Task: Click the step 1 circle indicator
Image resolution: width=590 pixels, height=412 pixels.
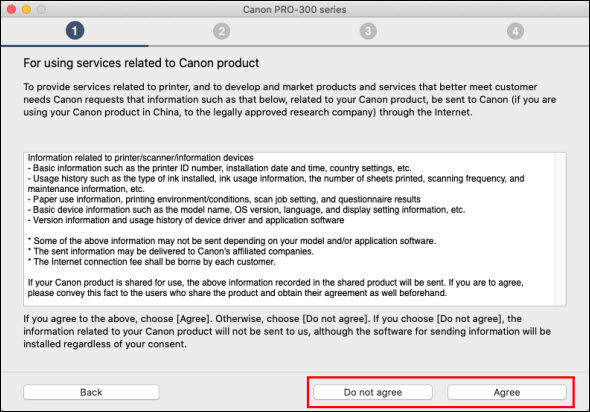Action: (75, 31)
